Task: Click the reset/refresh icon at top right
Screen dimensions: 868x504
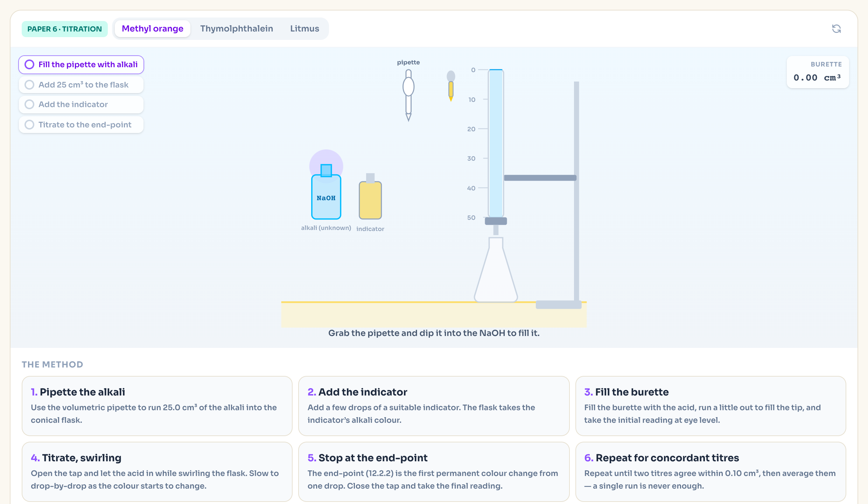Action: [x=836, y=29]
